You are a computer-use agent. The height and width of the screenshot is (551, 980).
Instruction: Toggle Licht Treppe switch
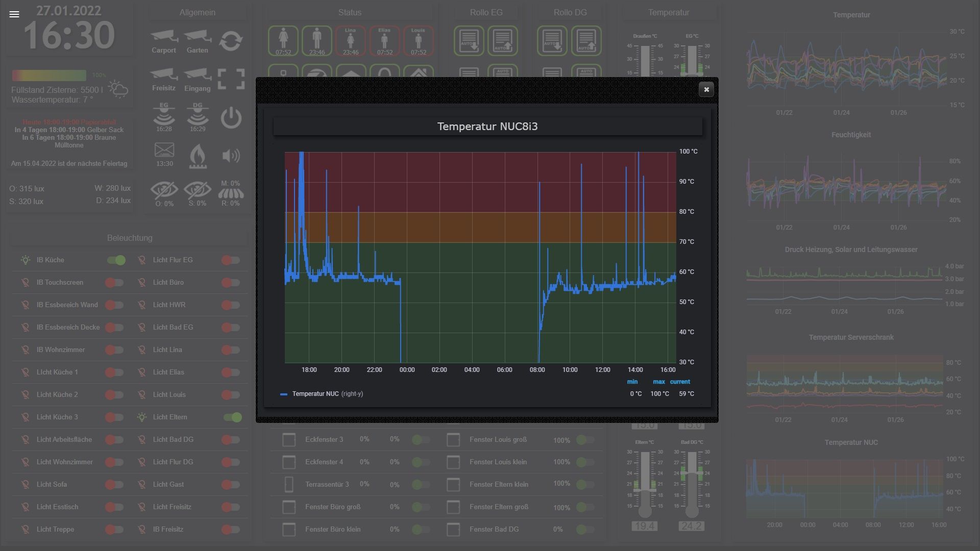(114, 530)
